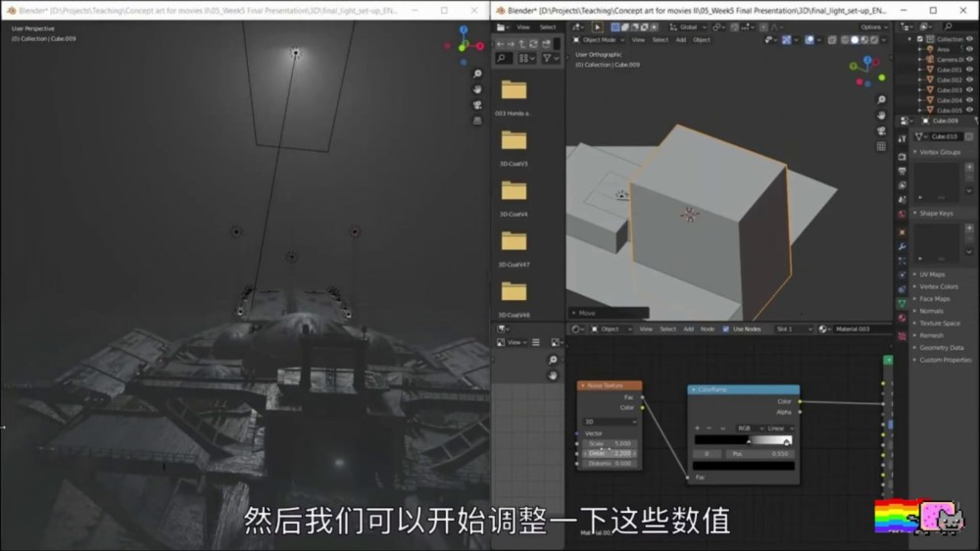Open Material properties sphere tab

point(902,319)
